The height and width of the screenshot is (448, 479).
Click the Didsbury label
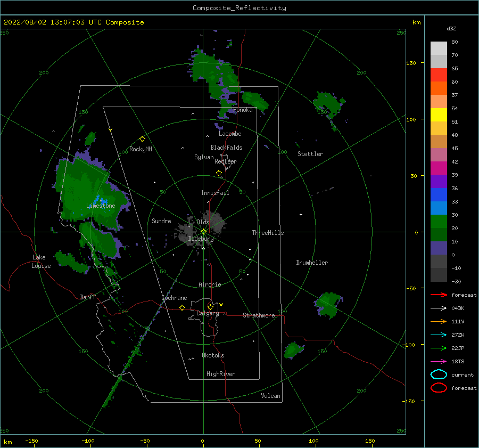coord(201,239)
